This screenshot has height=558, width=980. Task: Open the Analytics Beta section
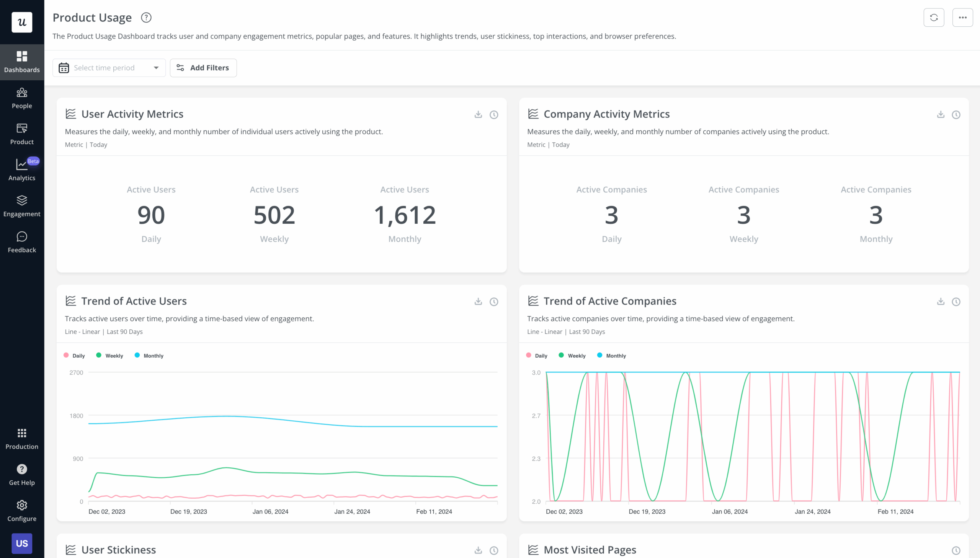[22, 169]
